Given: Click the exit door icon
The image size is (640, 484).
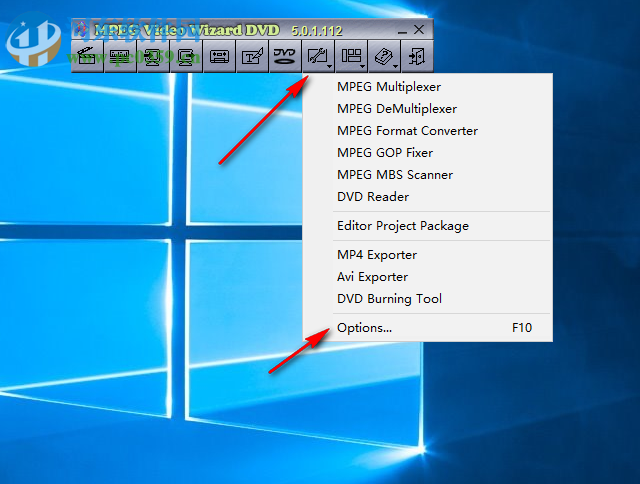Looking at the screenshot, I should point(417,56).
